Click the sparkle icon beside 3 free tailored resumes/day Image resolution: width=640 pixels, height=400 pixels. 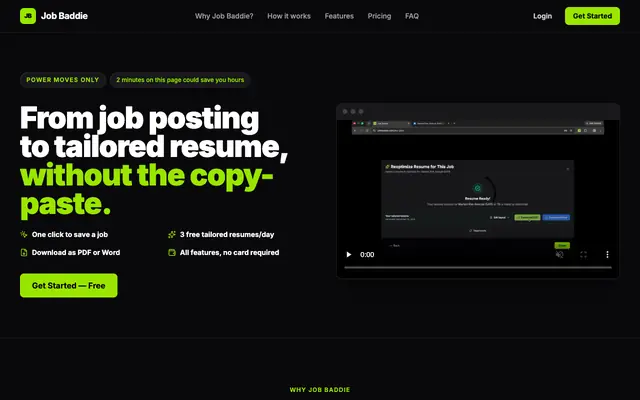(172, 234)
